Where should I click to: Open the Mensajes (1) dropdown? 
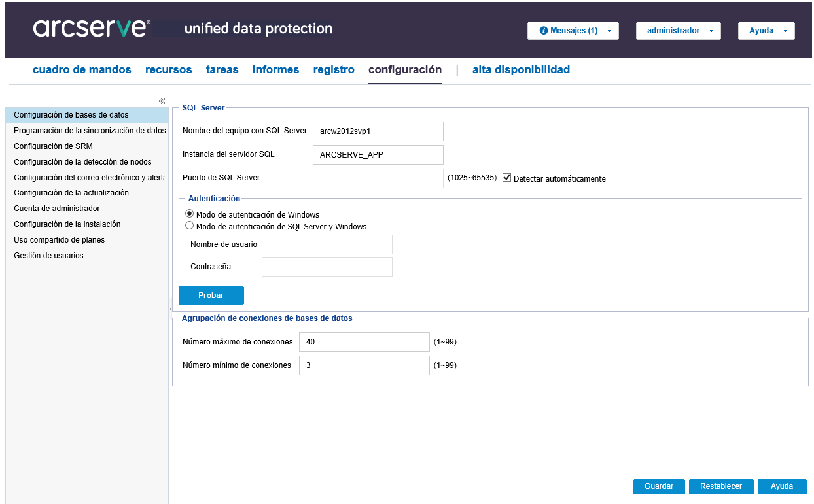[573, 31]
